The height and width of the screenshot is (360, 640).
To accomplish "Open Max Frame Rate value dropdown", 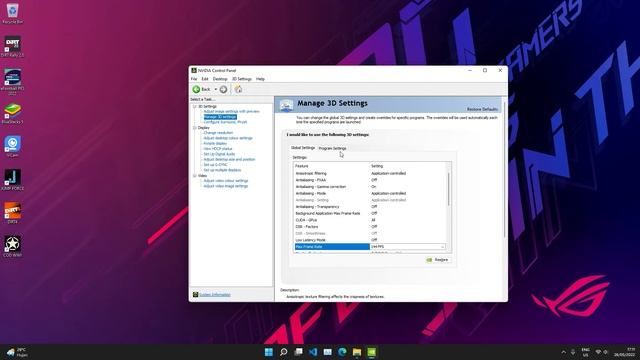I will coord(442,247).
